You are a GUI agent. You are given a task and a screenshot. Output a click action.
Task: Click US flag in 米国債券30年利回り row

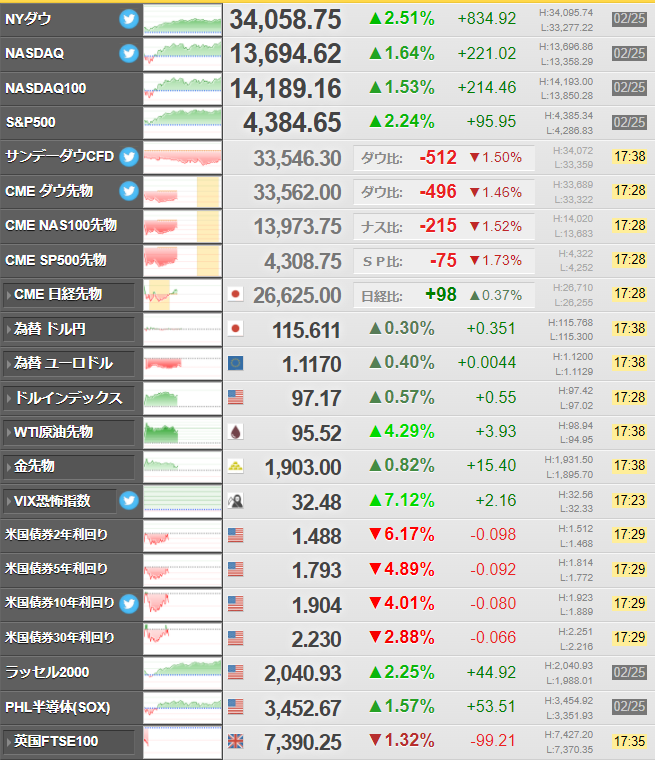click(236, 638)
